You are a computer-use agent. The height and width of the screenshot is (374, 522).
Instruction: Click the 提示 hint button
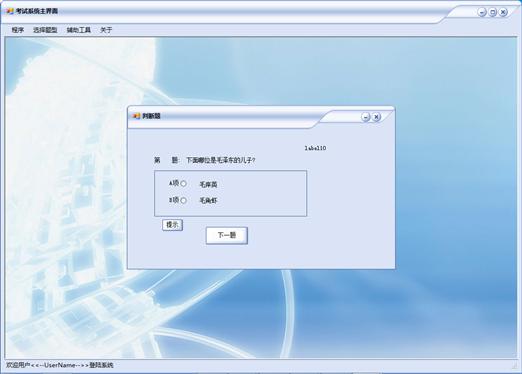tap(172, 225)
